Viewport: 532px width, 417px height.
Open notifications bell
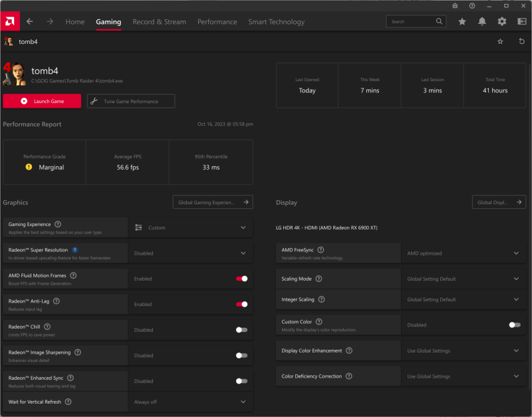tap(481, 22)
